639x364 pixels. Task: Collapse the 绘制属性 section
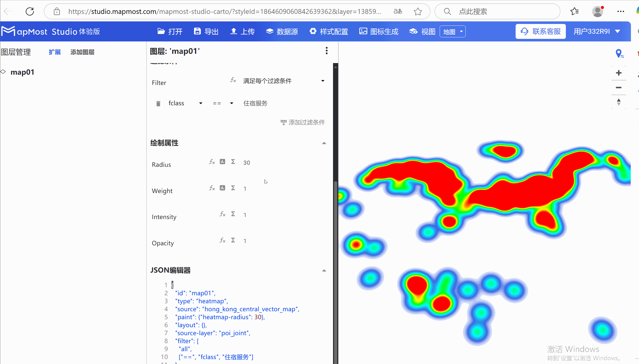324,143
